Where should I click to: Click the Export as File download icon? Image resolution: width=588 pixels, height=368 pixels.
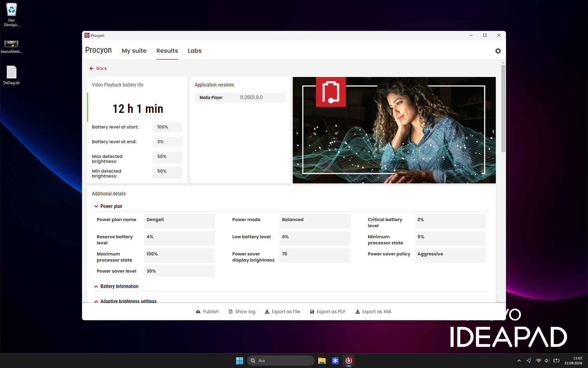267,312
